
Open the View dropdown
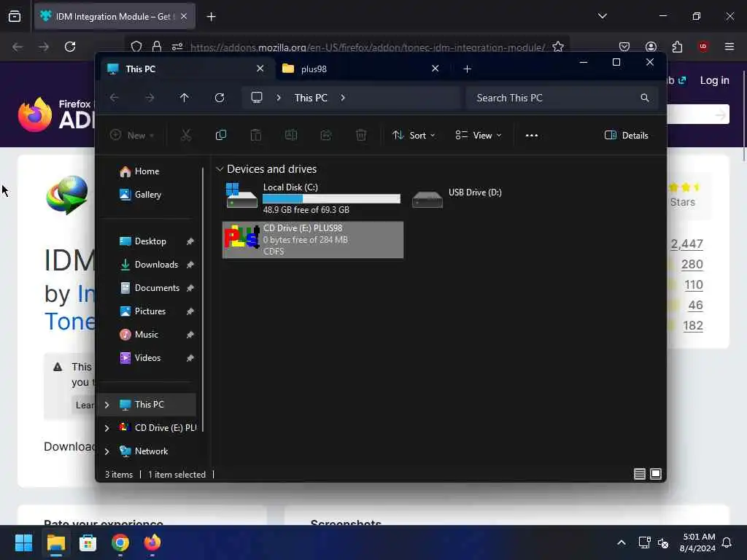coord(479,135)
